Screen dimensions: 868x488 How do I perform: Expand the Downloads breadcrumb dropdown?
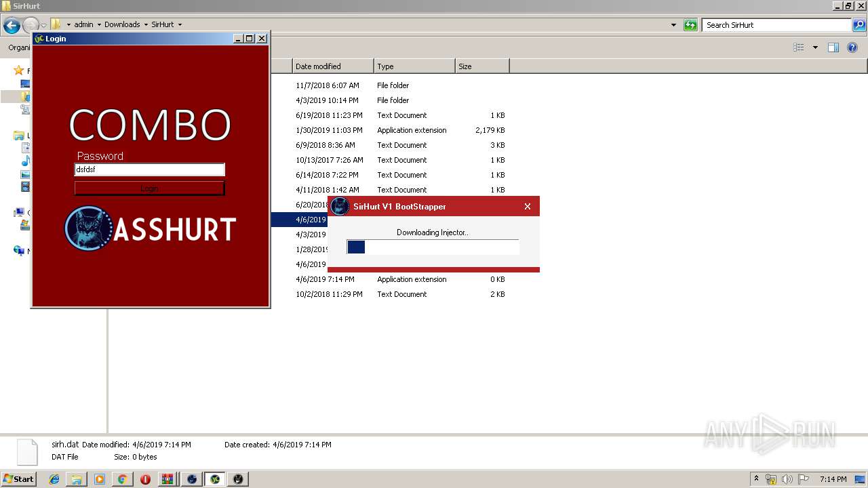pos(146,24)
